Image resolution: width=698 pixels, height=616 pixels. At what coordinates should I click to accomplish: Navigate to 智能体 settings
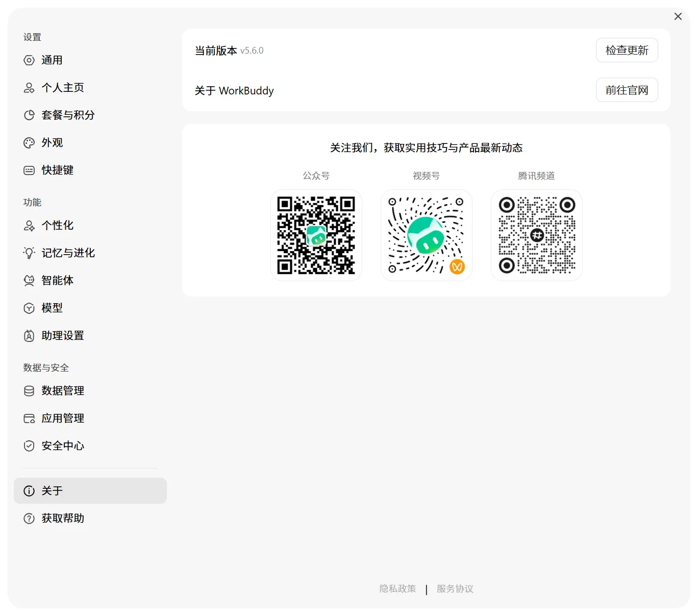(90, 281)
